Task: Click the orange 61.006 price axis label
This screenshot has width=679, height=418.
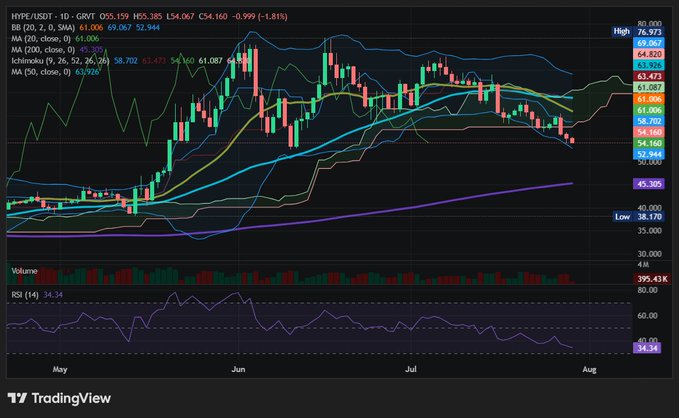Action: click(649, 99)
